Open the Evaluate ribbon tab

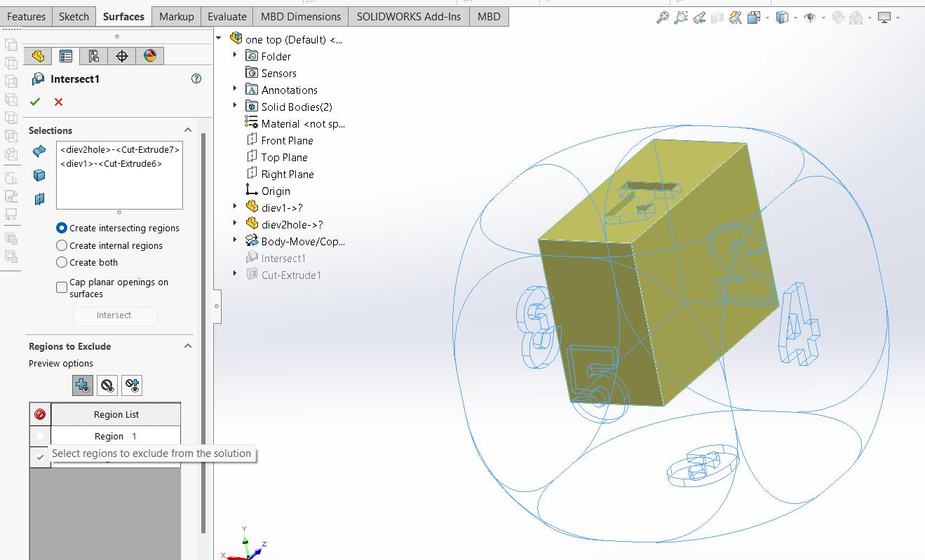tap(227, 16)
